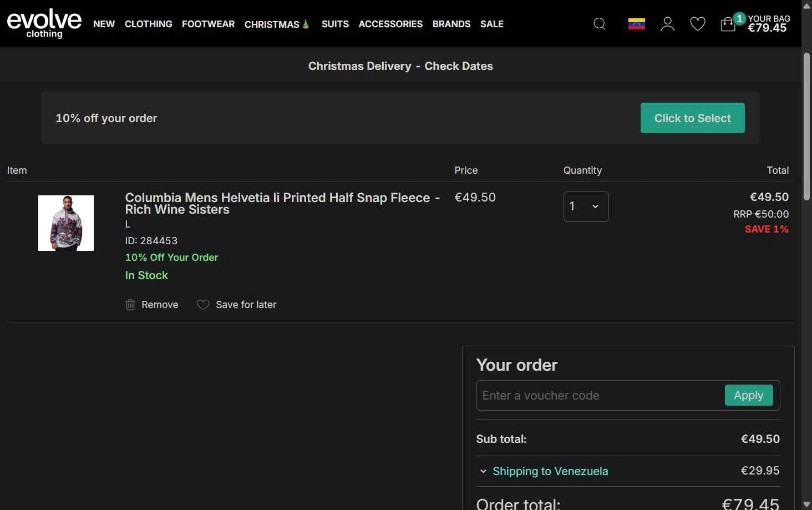Click the Christmas Delivery Check Dates banner
Screen dimensions: 812x510
400,66
